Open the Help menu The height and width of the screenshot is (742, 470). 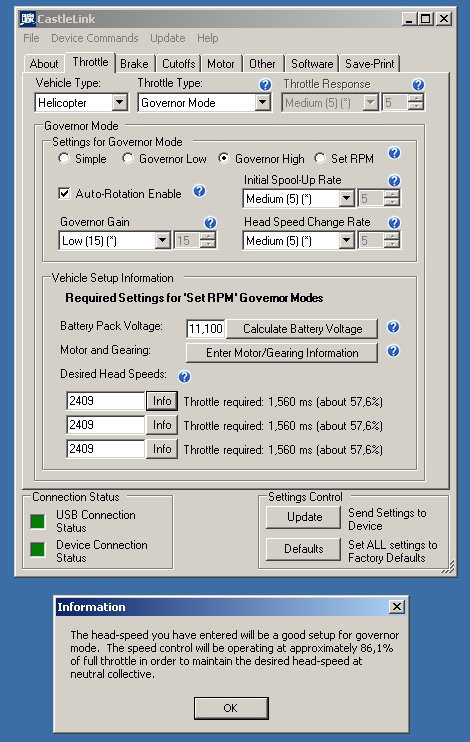click(208, 38)
